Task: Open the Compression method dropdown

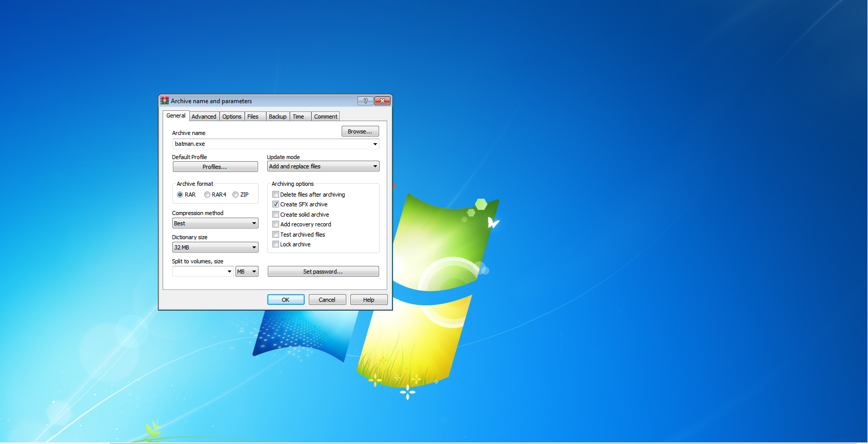Action: [x=215, y=223]
